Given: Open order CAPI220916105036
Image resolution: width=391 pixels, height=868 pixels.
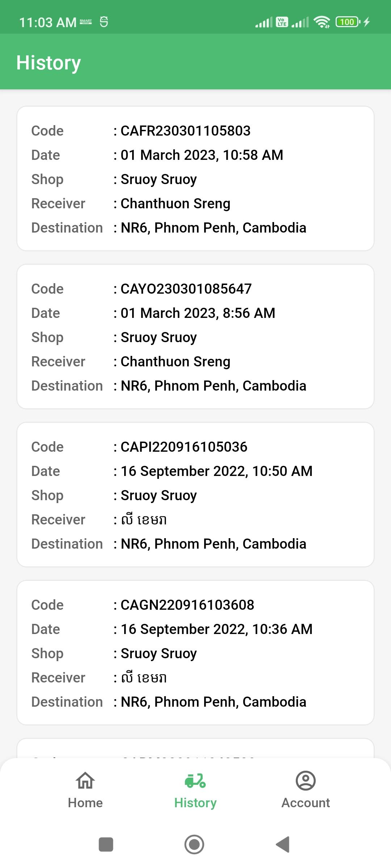Looking at the screenshot, I should 195,494.
